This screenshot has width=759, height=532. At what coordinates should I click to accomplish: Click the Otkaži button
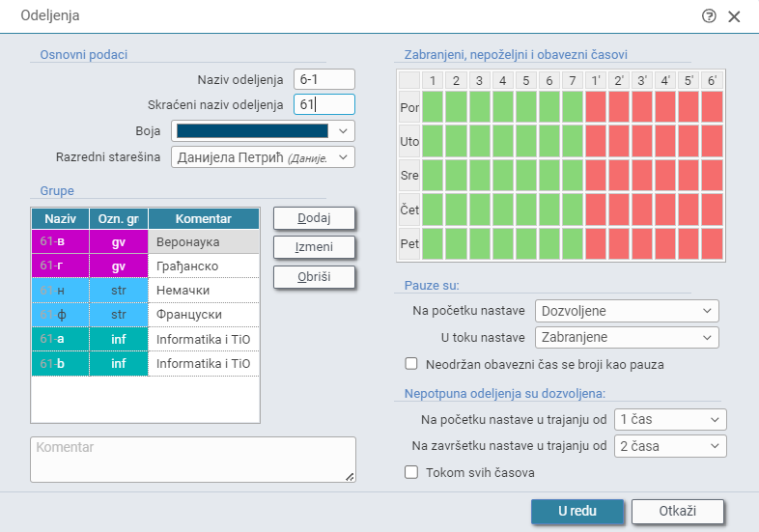[x=677, y=511]
